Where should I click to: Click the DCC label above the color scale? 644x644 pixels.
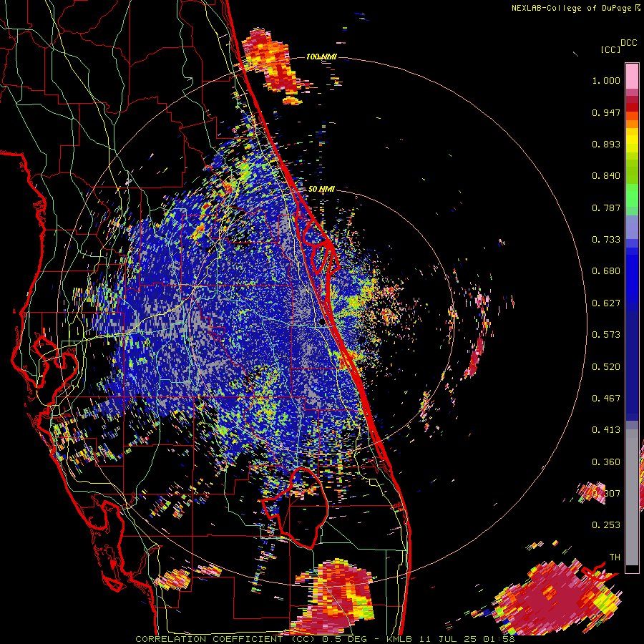point(629,43)
